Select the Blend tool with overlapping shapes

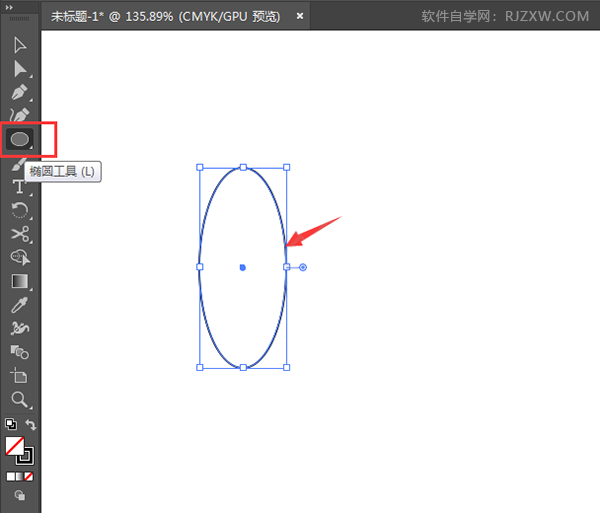point(20,352)
